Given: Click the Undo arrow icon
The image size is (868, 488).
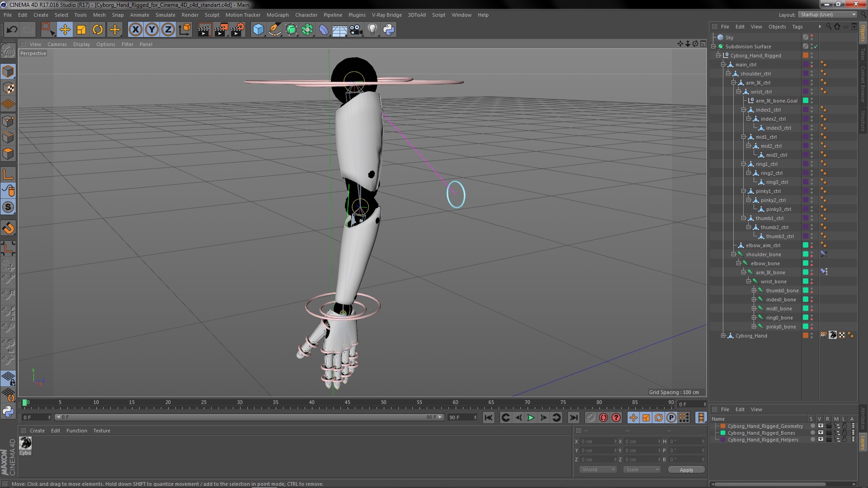Looking at the screenshot, I should (12, 30).
